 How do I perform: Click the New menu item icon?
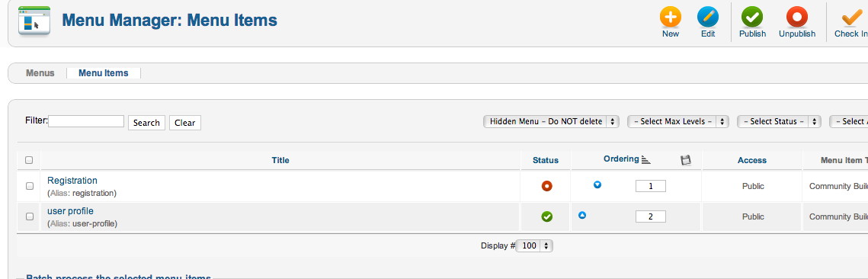click(x=671, y=18)
